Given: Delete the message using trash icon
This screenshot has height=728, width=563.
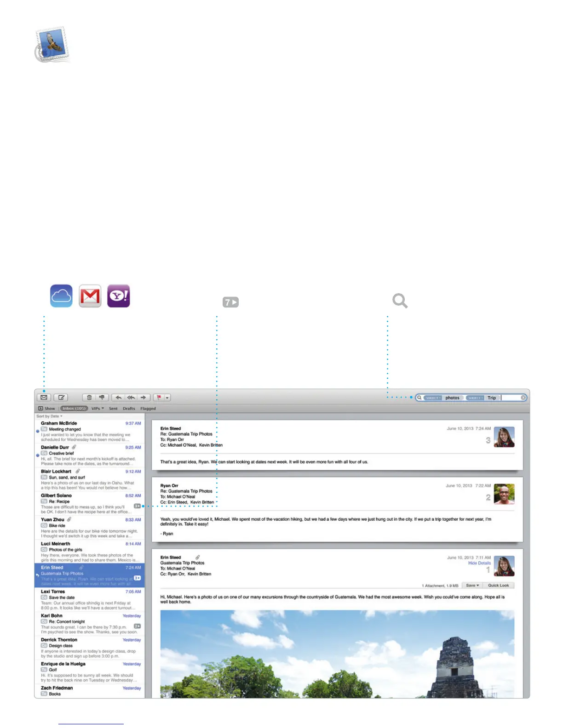Looking at the screenshot, I should pos(89,398).
